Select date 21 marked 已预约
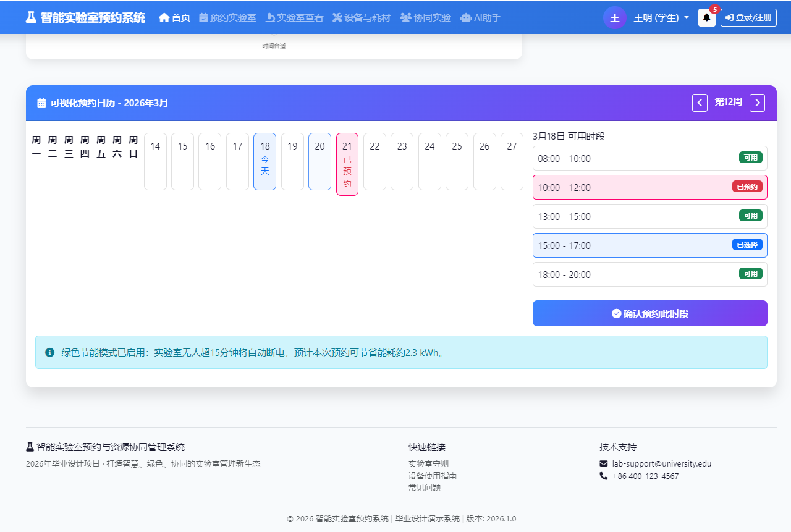The width and height of the screenshot is (791, 532). [x=347, y=161]
